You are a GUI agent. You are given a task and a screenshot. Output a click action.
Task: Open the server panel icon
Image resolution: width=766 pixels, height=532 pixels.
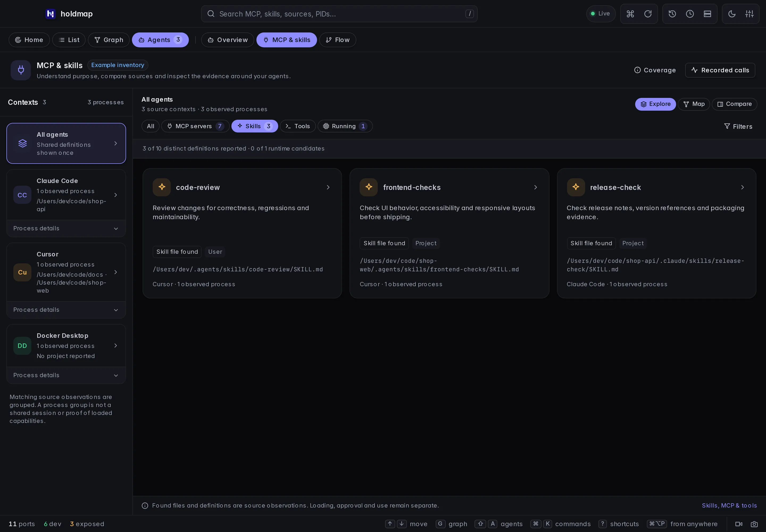[707, 14]
